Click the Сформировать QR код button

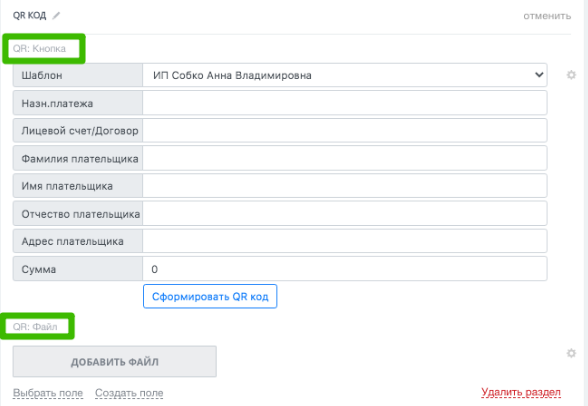(210, 297)
